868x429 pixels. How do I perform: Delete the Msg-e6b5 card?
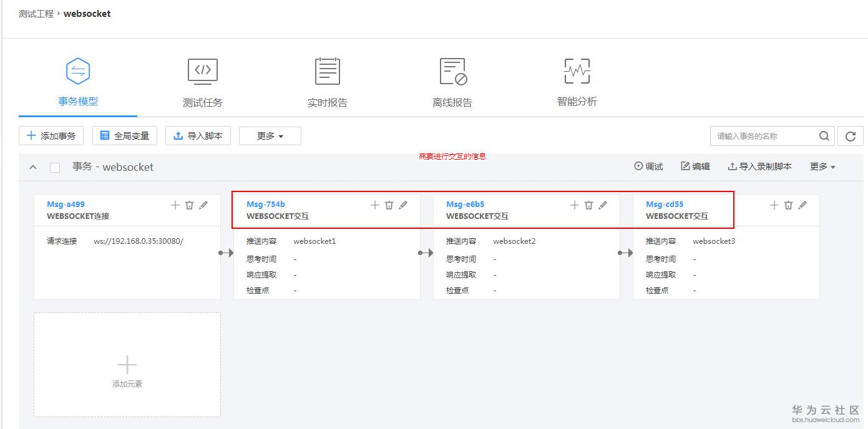[x=589, y=205]
